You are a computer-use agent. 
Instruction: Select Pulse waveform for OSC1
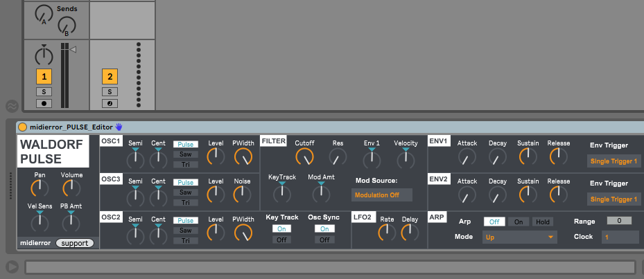(x=186, y=145)
